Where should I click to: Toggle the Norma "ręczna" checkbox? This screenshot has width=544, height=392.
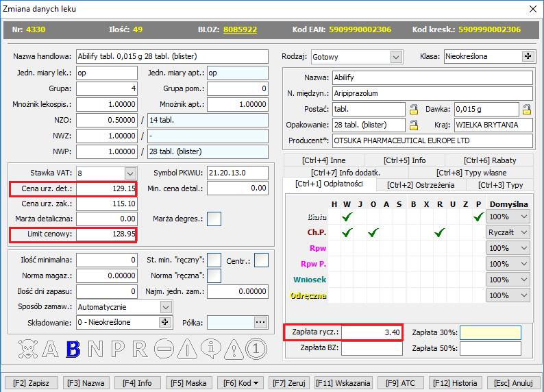click(x=214, y=275)
